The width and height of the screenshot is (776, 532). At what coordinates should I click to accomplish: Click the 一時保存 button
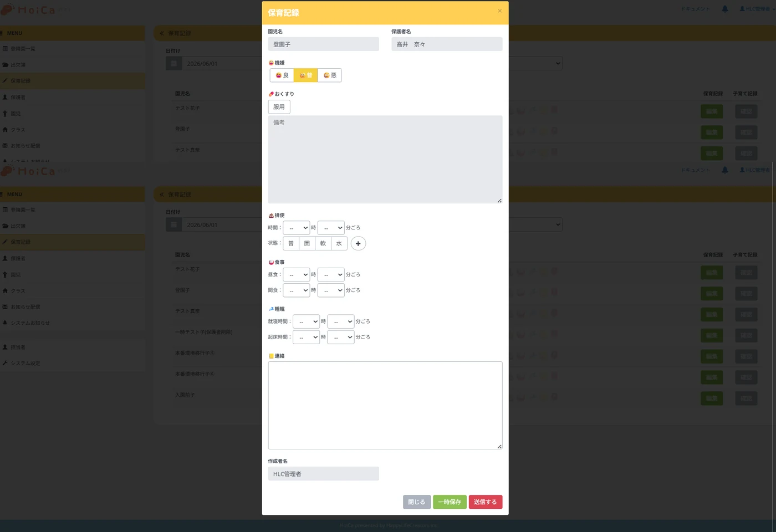(450, 502)
